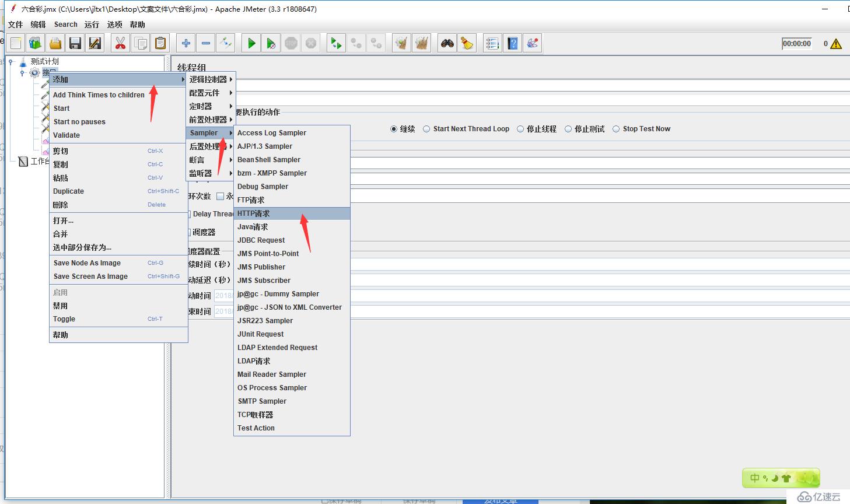Open the 帮助 menu
The image size is (850, 504).
[x=137, y=24]
